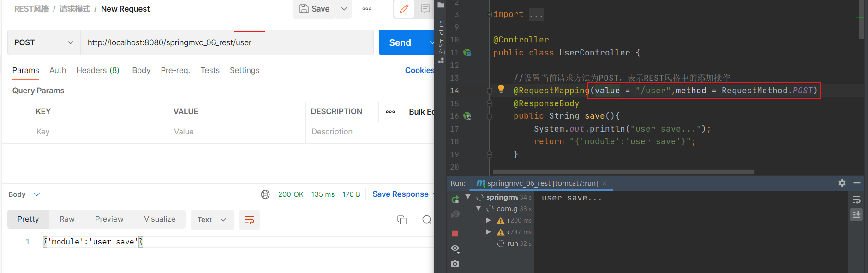Click the Rerun icon in IntelliJ Run panel
The height and width of the screenshot is (273, 868).
tap(455, 200)
